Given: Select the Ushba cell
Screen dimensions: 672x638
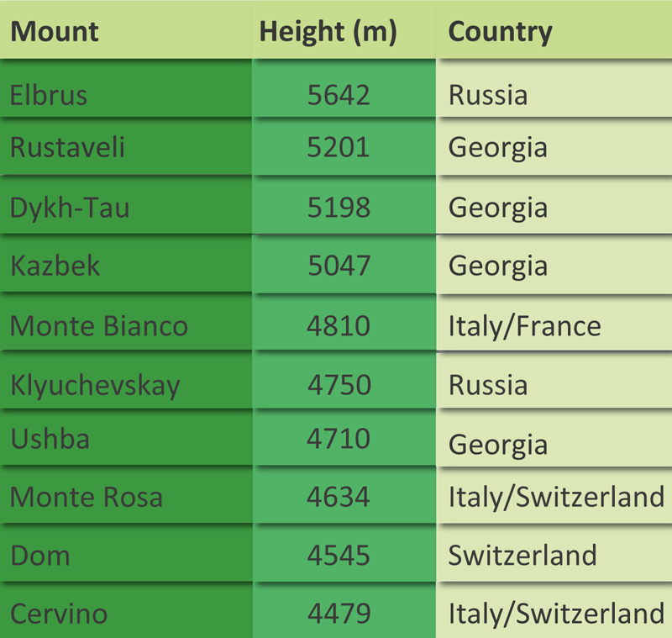Looking at the screenshot, I should (50, 438).
